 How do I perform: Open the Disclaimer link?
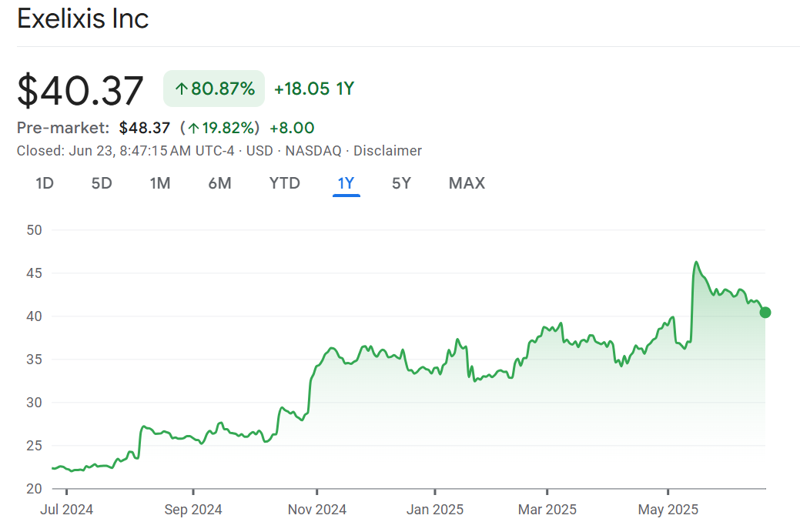[x=388, y=151]
